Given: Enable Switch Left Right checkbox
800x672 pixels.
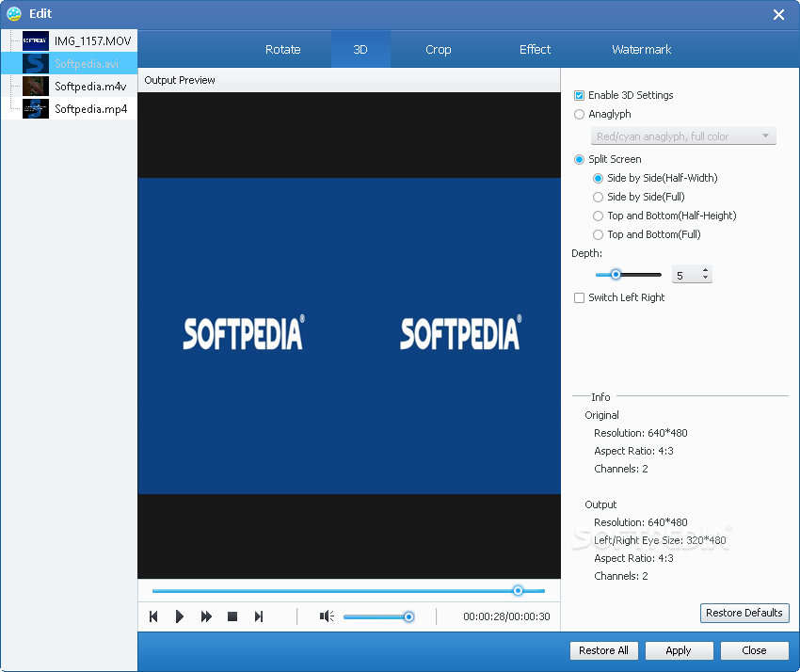Looking at the screenshot, I should point(579,297).
